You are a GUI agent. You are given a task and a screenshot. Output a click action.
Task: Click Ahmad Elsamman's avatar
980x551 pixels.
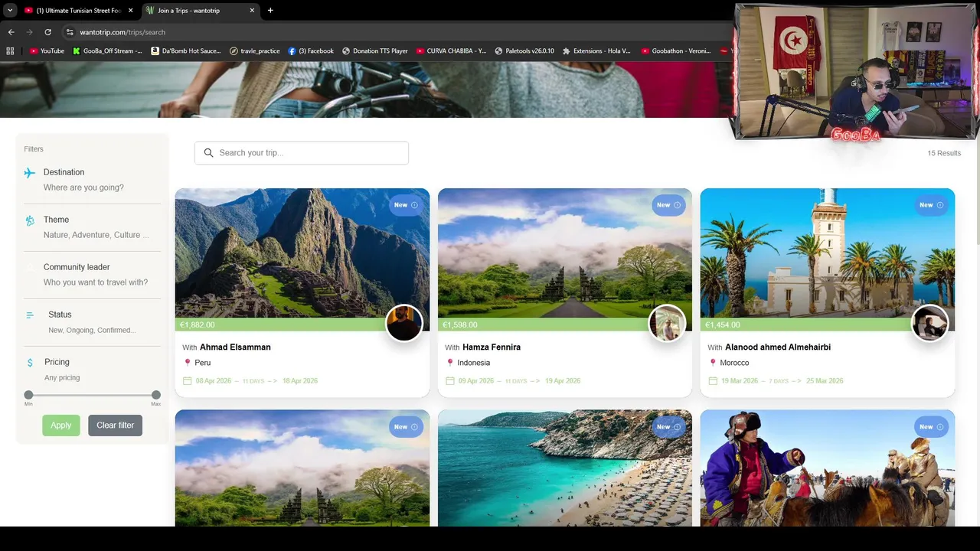point(403,323)
